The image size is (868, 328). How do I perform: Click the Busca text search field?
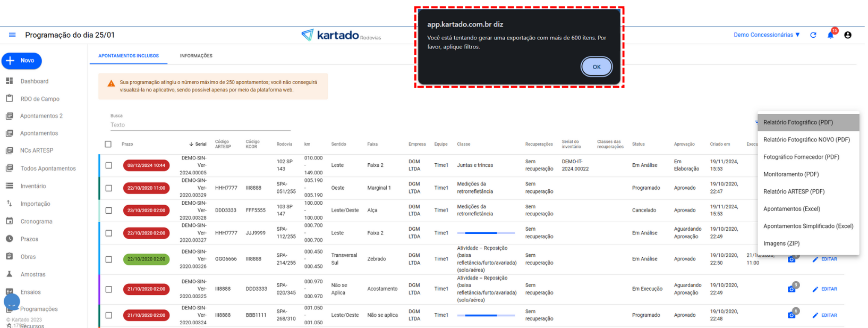(200, 125)
